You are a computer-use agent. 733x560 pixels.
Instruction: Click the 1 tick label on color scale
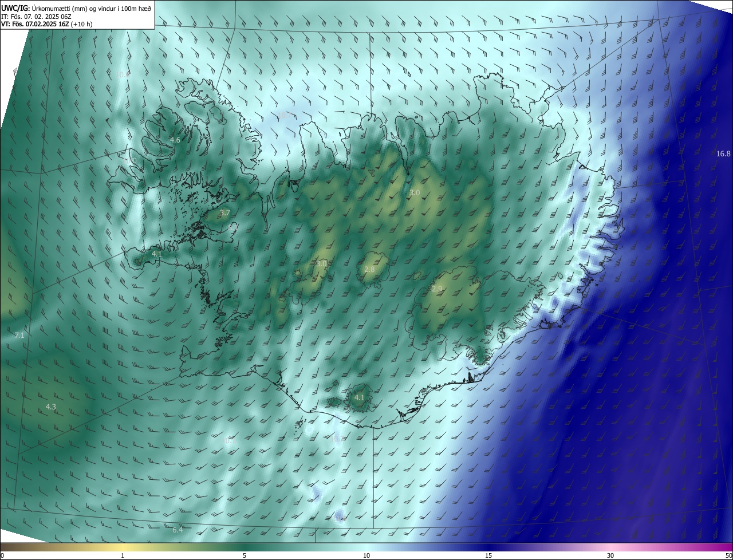[123, 555]
